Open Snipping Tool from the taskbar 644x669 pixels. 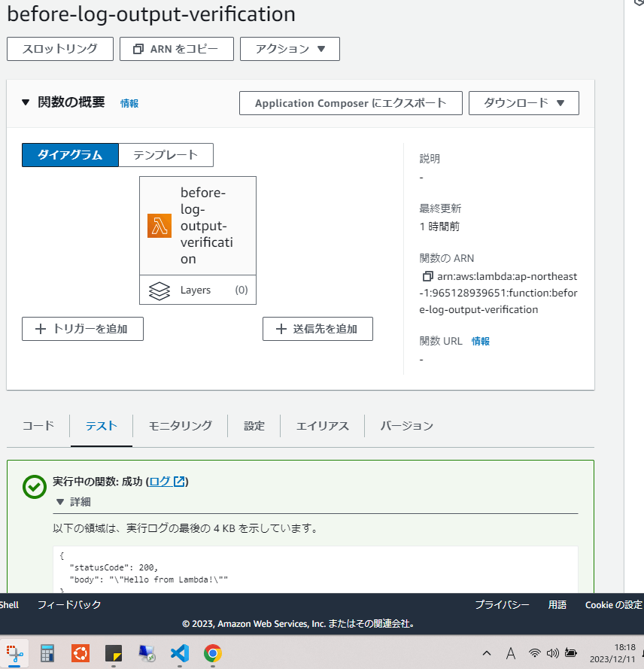(x=14, y=653)
